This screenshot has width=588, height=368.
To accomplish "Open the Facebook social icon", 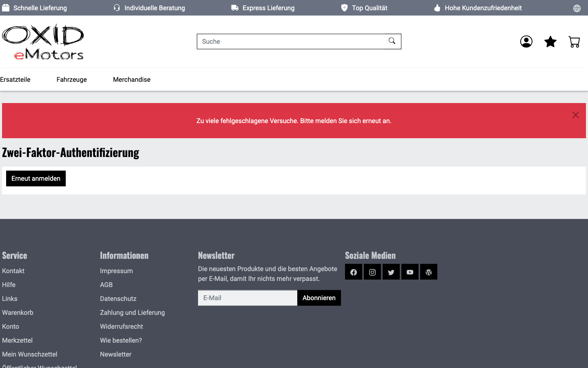I will pos(354,272).
